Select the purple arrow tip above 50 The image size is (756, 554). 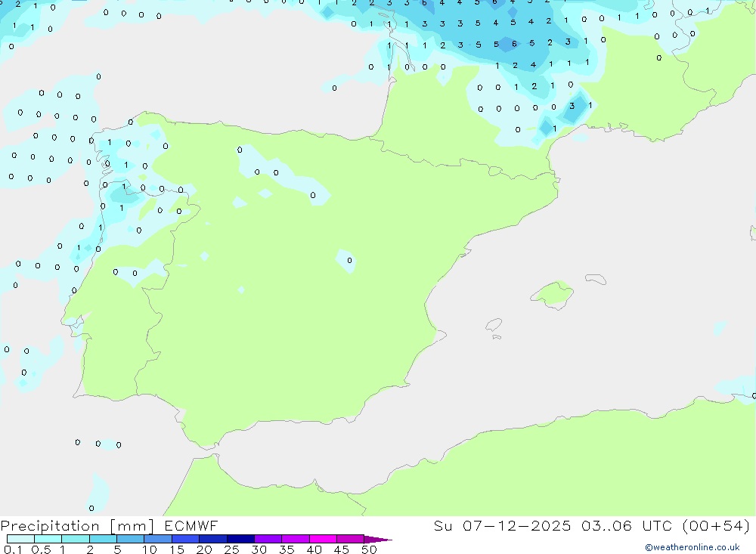pyautogui.click(x=377, y=540)
